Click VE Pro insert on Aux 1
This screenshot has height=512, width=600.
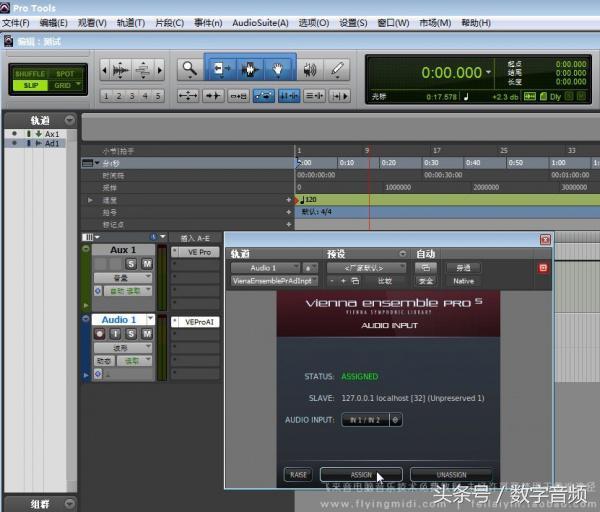tap(199, 252)
